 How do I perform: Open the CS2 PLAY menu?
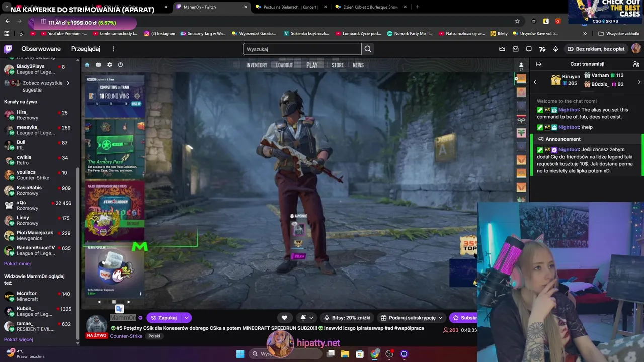312,65
